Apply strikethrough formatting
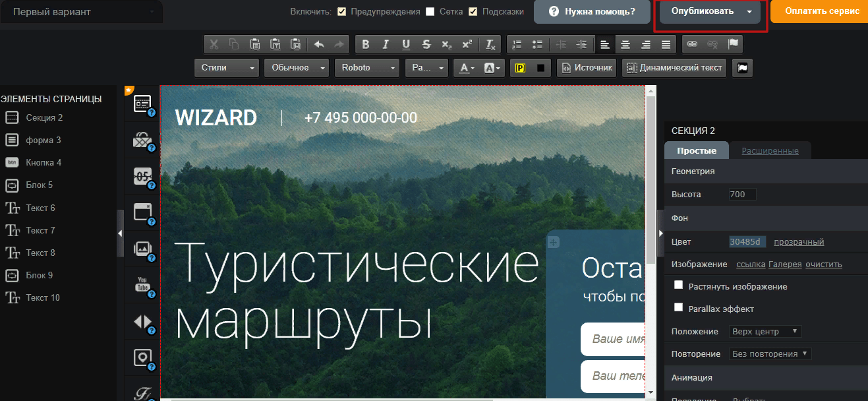This screenshot has height=401, width=868. (426, 44)
